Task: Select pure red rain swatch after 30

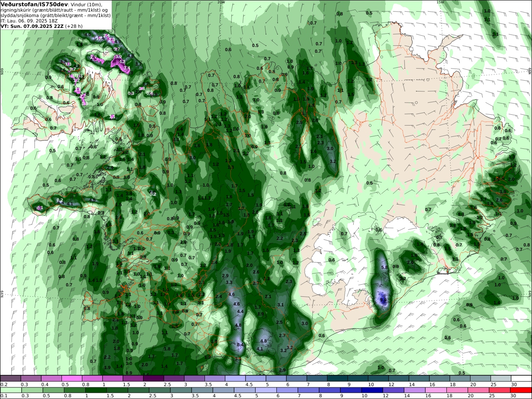Action: click(521, 390)
